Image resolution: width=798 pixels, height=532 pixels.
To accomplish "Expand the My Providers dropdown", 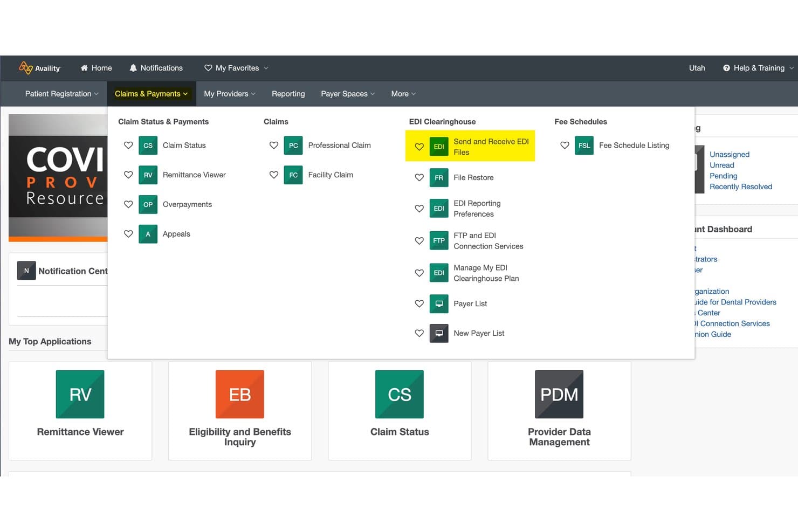I will tap(230, 94).
